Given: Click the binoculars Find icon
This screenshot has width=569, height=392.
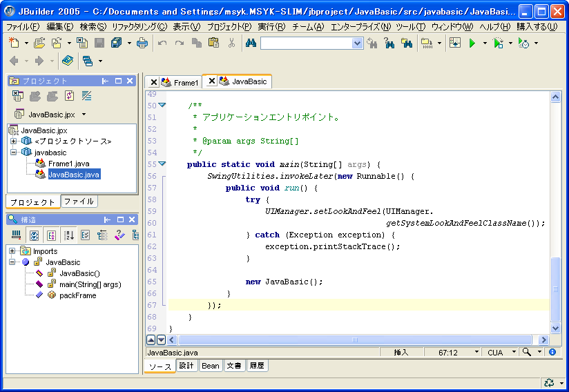Looking at the screenshot, I should coord(251,43).
